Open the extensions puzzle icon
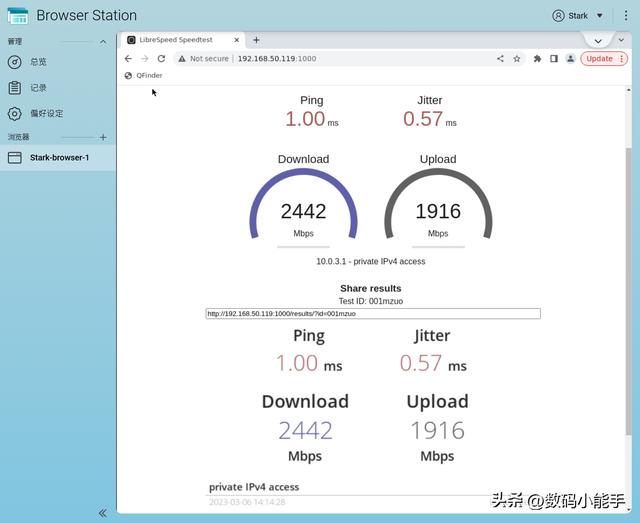 point(537,59)
